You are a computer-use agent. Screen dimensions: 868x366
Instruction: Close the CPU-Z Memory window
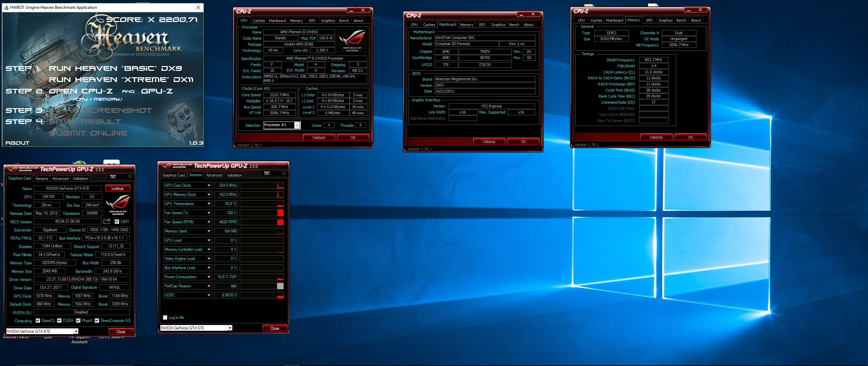pos(700,10)
